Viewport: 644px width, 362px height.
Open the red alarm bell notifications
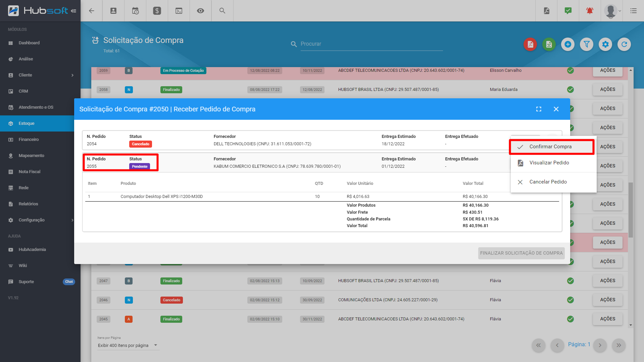[590, 11]
